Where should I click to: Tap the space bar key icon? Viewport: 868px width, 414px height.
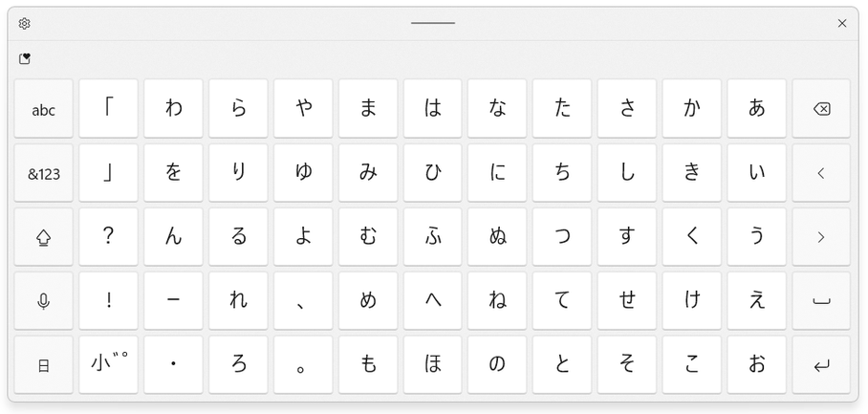(x=821, y=300)
